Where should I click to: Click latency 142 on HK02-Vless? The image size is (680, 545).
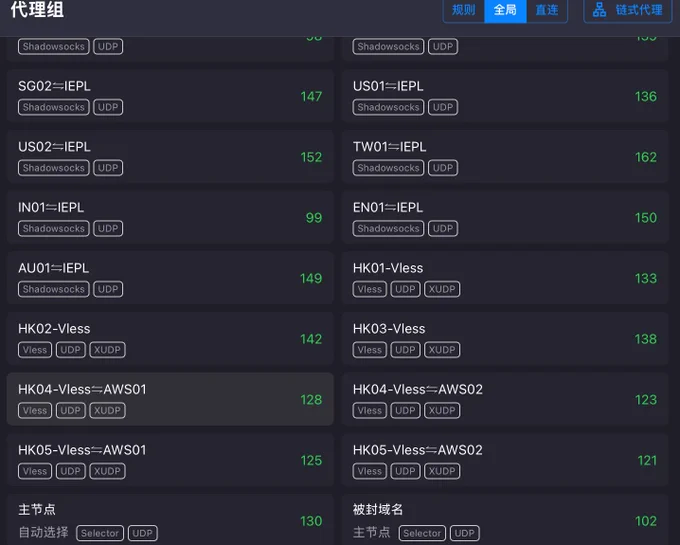click(x=311, y=339)
